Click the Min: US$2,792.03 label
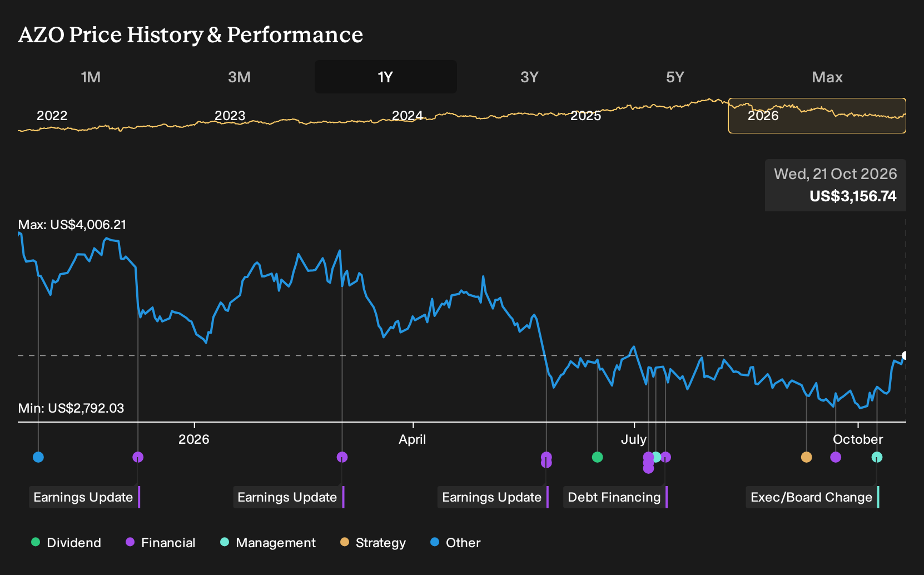924x575 pixels. tap(71, 408)
